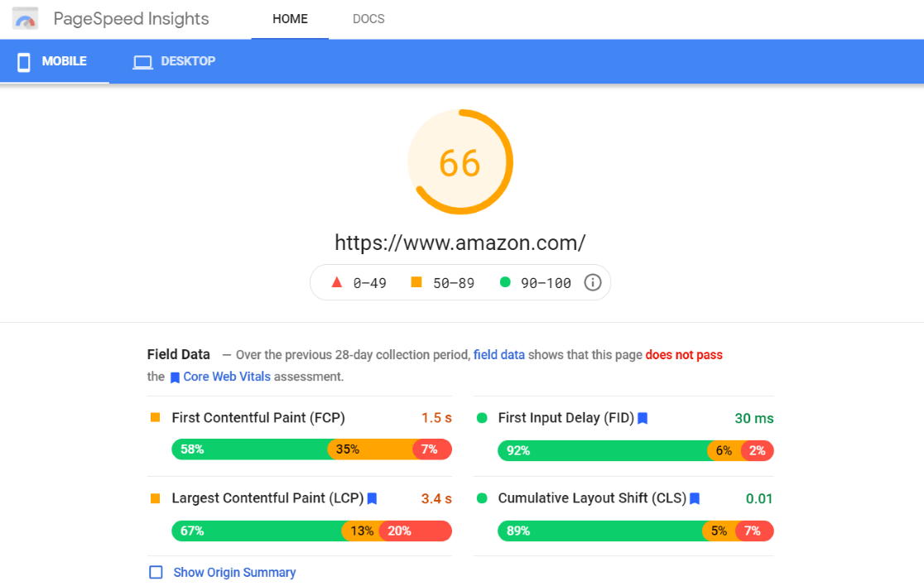The image size is (924, 586).
Task: Select the mobile phone icon
Action: (23, 60)
